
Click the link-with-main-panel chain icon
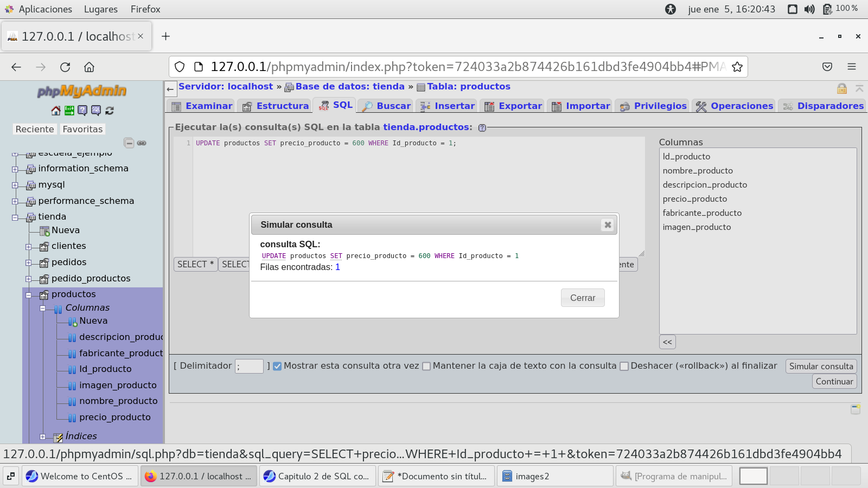[142, 143]
